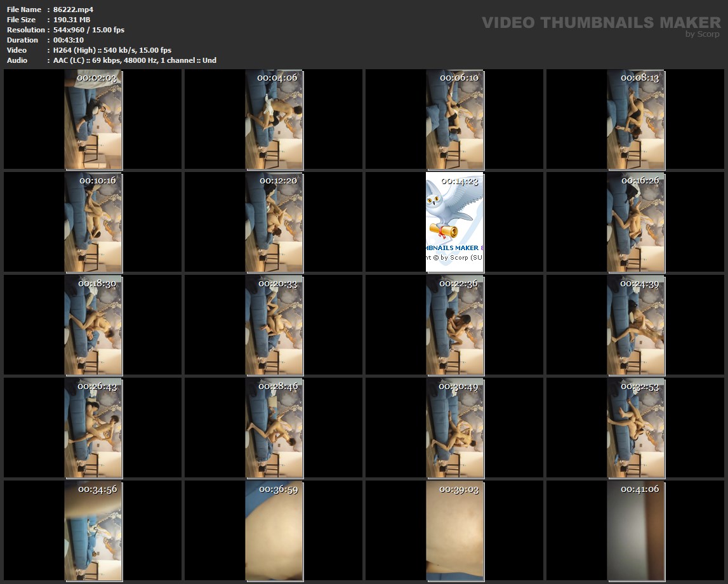Viewport: 728px width, 584px height.
Task: Pick the thumbnail labeled 00:26:43
Action: click(93, 428)
